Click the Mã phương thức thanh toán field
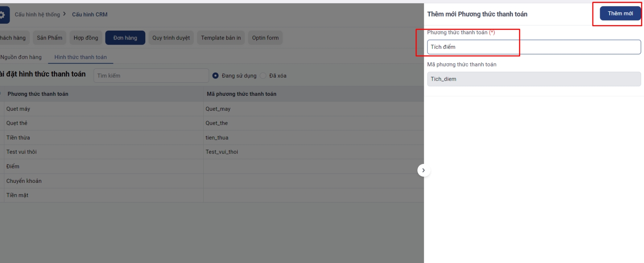This screenshot has width=644, height=263. (x=534, y=79)
